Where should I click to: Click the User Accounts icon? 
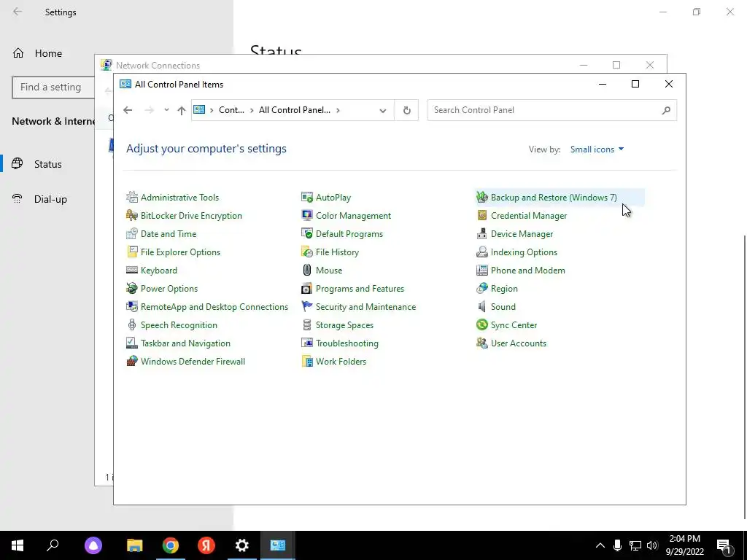coord(482,343)
